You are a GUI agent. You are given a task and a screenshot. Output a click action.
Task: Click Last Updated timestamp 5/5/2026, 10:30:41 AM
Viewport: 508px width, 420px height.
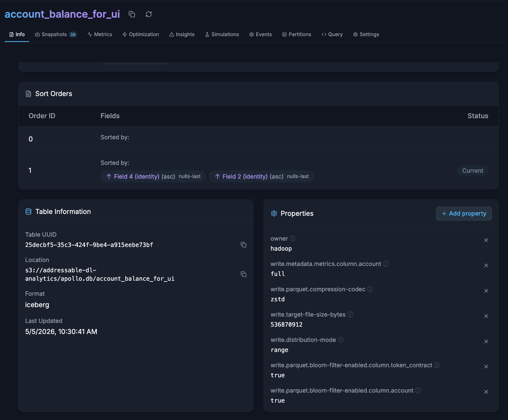(x=61, y=332)
